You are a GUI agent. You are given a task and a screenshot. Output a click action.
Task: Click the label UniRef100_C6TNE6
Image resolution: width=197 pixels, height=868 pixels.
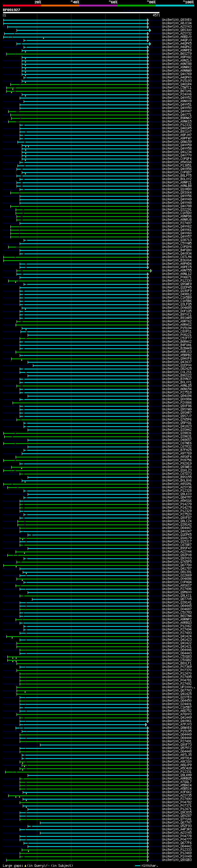tap(177, 443)
